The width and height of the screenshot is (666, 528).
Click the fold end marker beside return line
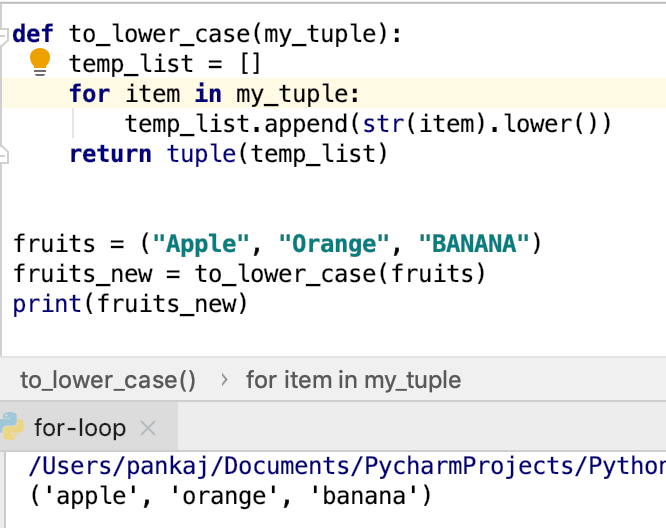(3, 154)
